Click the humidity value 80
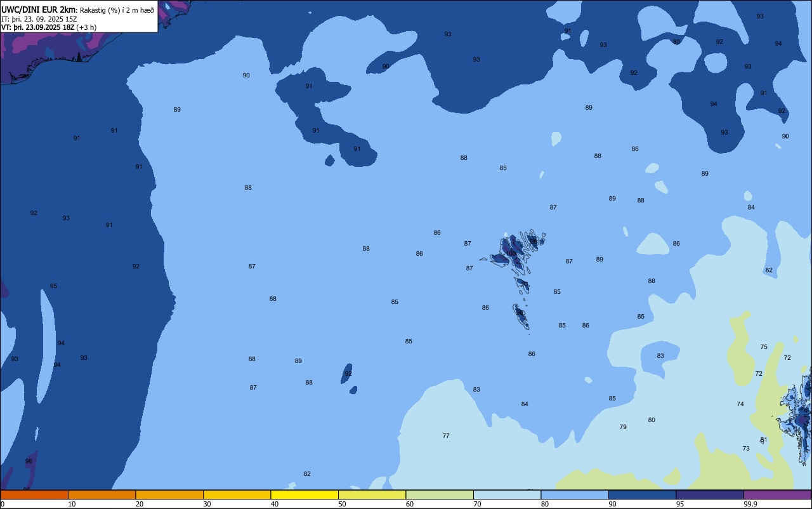 [652, 420]
